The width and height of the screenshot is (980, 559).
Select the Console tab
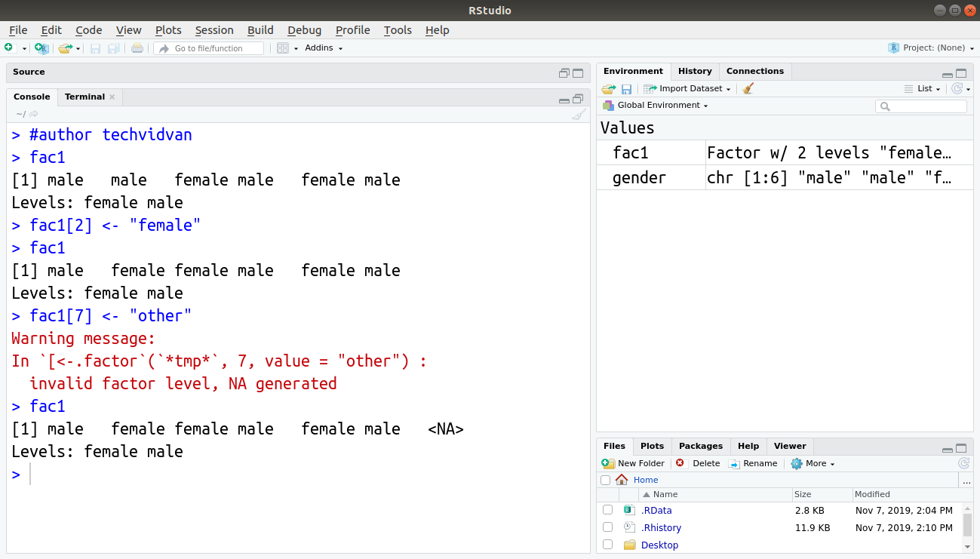coord(32,97)
